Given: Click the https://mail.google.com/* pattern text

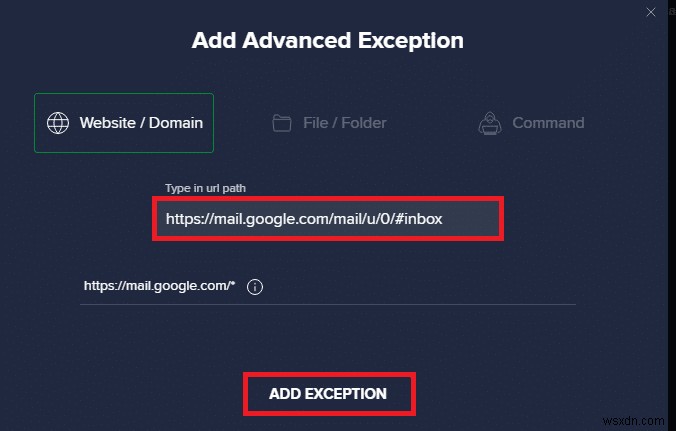Looking at the screenshot, I should pos(160,286).
